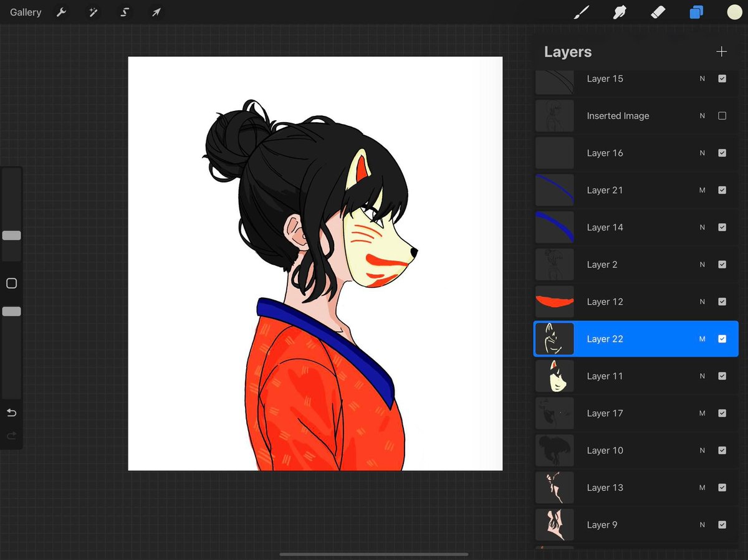Hide Layer 15
Image resolution: width=748 pixels, height=560 pixels.
(x=722, y=78)
